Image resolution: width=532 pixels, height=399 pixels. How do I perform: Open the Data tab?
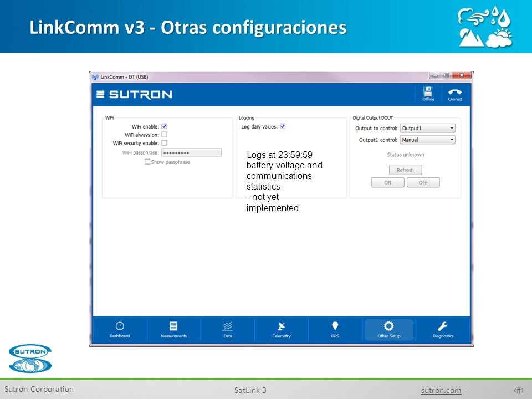click(x=227, y=330)
